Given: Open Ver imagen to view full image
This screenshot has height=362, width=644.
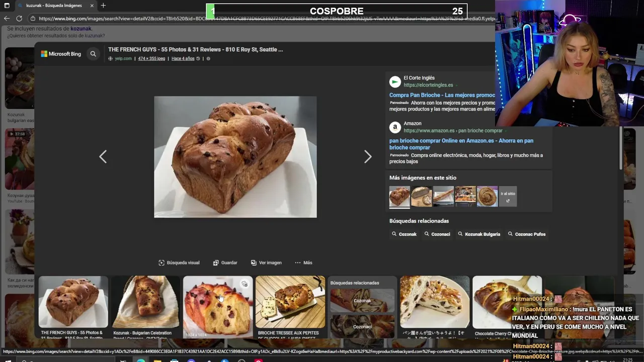Looking at the screenshot, I should point(266,262).
